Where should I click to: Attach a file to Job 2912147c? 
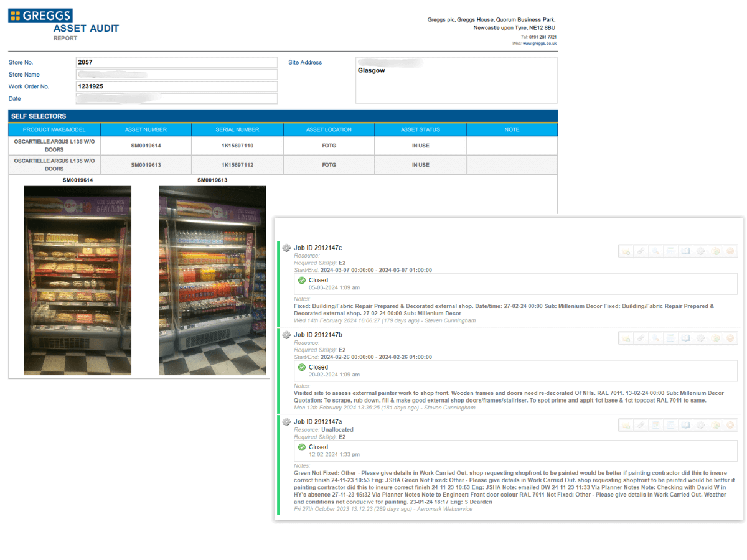pyautogui.click(x=641, y=251)
